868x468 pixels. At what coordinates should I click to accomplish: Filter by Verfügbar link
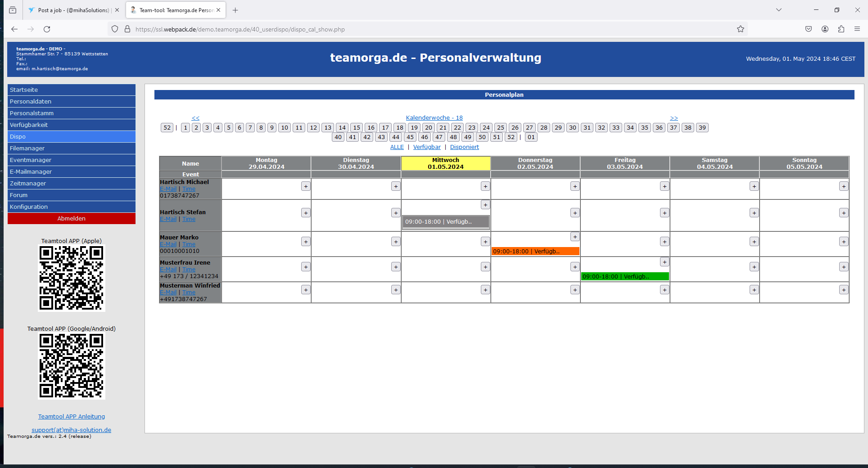[427, 147]
